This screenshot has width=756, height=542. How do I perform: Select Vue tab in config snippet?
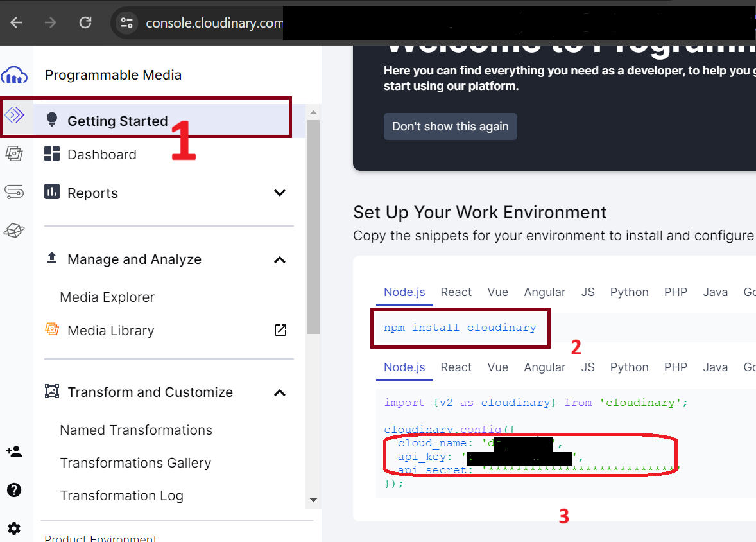pos(497,368)
